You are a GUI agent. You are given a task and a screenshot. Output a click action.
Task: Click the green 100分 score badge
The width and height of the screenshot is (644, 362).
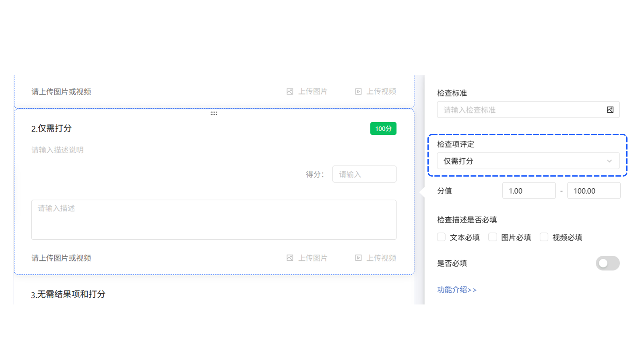(x=383, y=128)
